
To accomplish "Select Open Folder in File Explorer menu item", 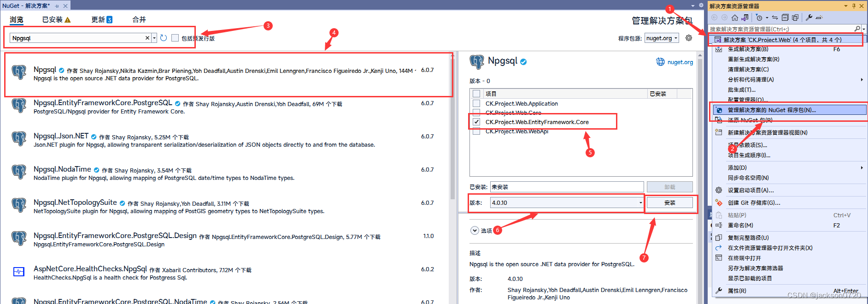I will pyautogui.click(x=789, y=248).
